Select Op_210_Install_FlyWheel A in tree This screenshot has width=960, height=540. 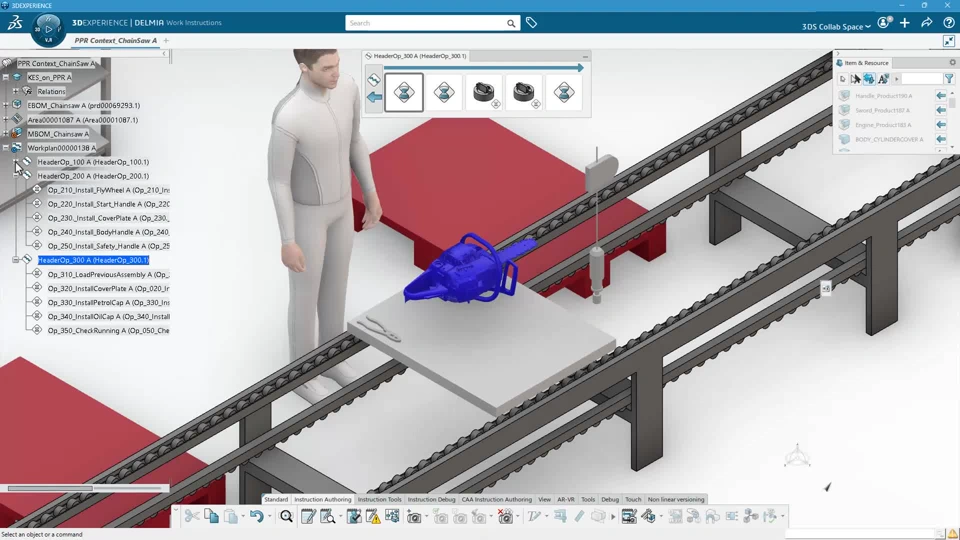pyautogui.click(x=108, y=190)
